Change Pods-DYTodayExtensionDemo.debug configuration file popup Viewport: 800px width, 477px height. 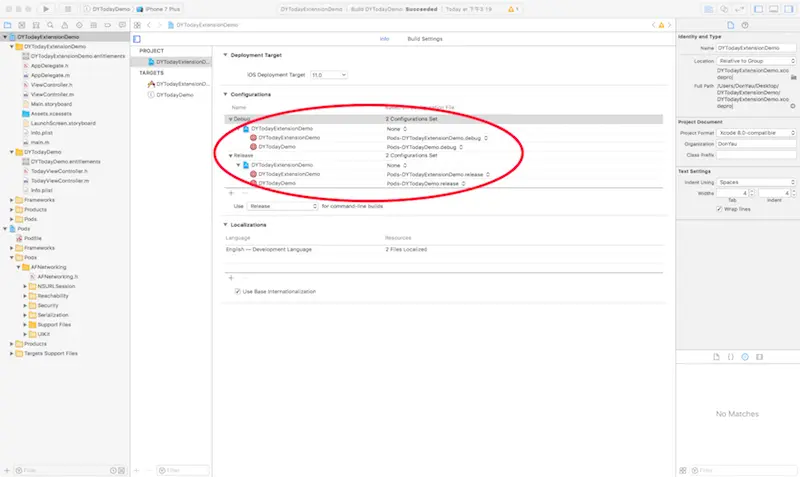coord(437,138)
